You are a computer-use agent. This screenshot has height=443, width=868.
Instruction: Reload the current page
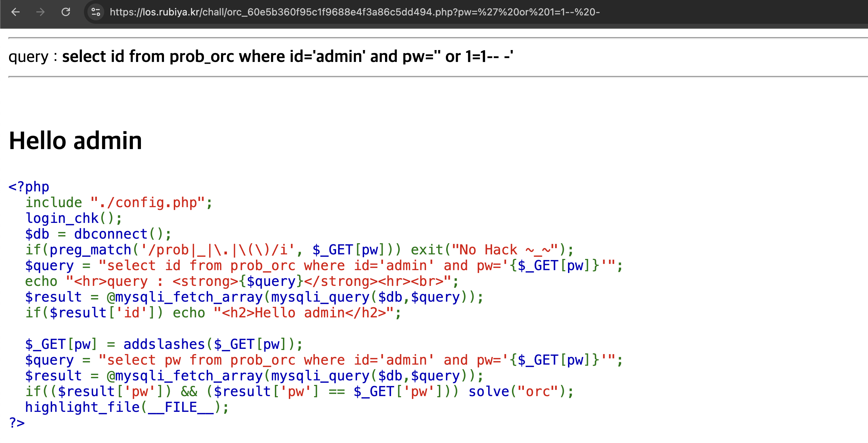pos(66,12)
